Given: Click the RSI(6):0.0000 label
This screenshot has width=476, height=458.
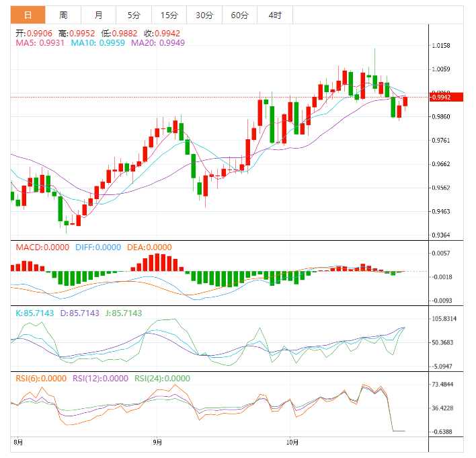Looking at the screenshot, I should (x=42, y=379).
